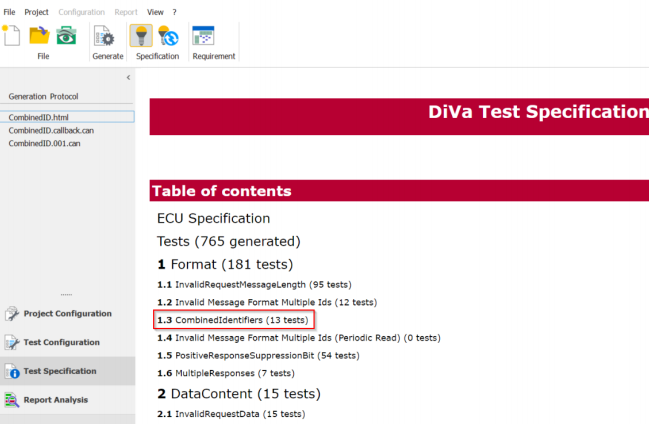Click the green eye toolbox icon
This screenshot has width=649, height=424.
pyautogui.click(x=66, y=35)
